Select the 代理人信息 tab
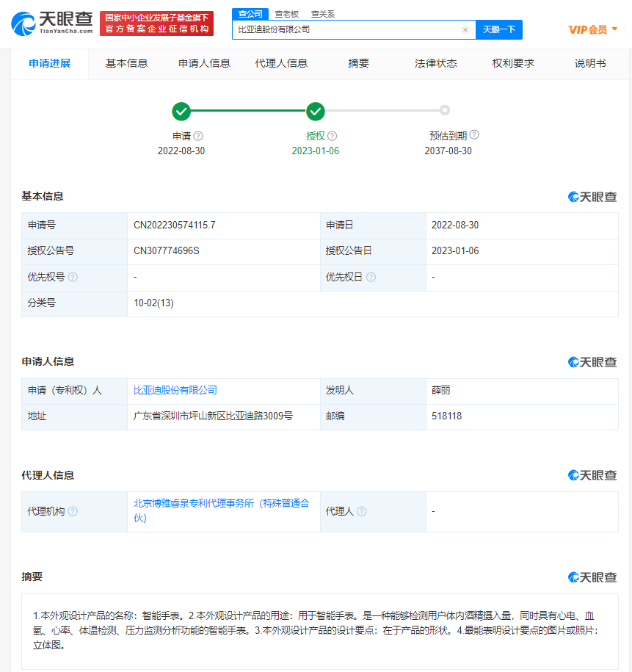The height and width of the screenshot is (672, 632). tap(282, 64)
